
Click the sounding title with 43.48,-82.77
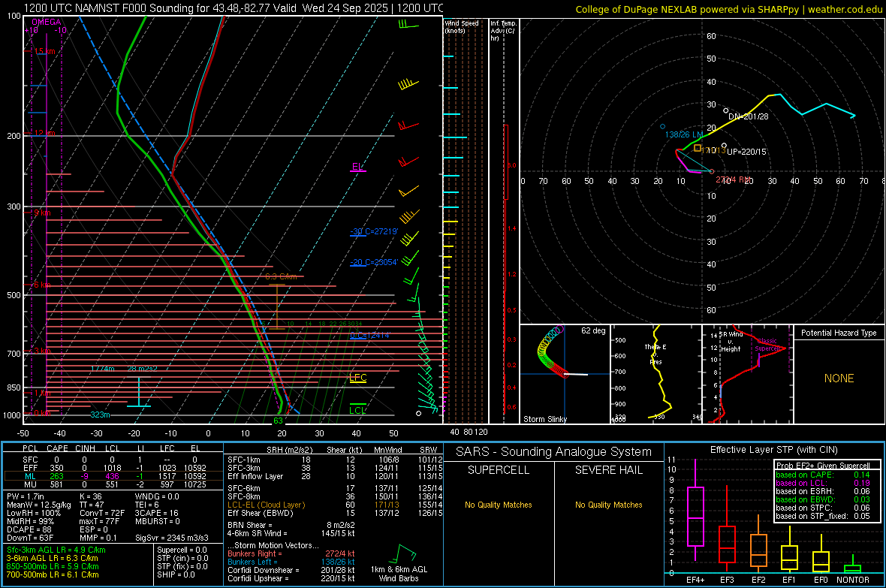pos(233,8)
